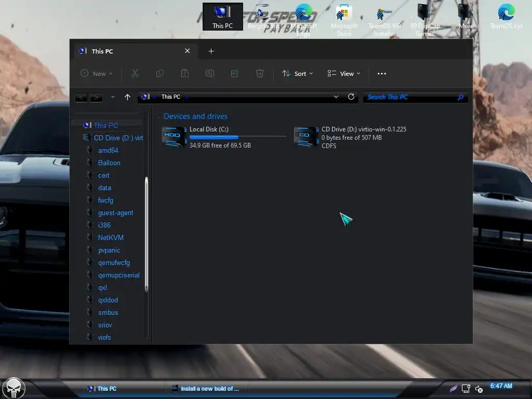
Task: Switch to Install a new build taskbar item
Action: click(x=206, y=389)
